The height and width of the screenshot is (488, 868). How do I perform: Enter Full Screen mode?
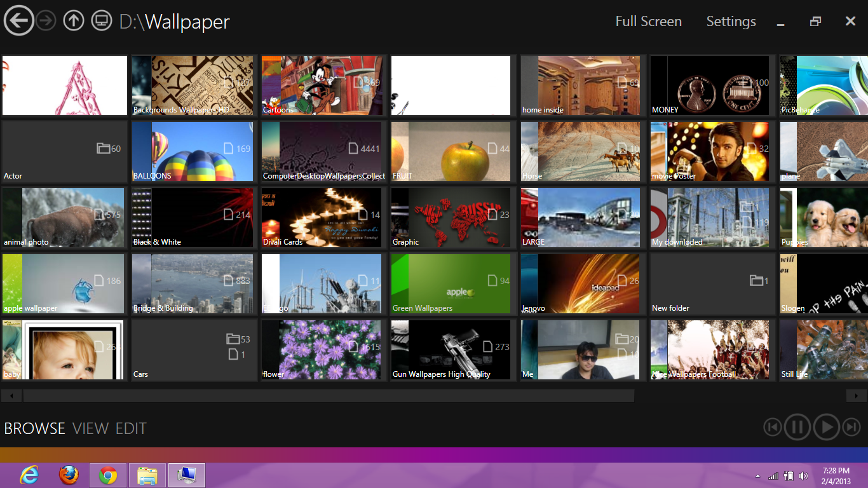[x=649, y=22]
